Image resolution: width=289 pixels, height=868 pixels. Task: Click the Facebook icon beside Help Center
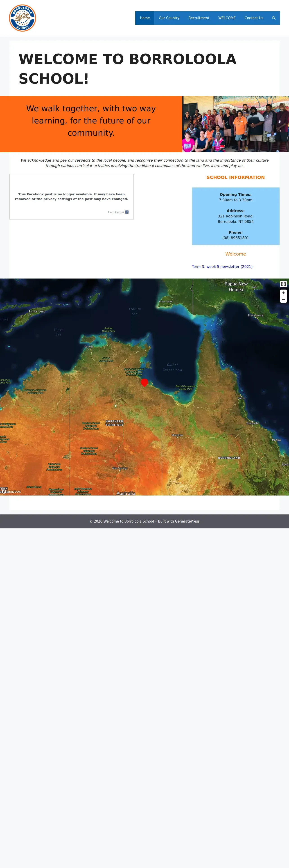tap(127, 212)
